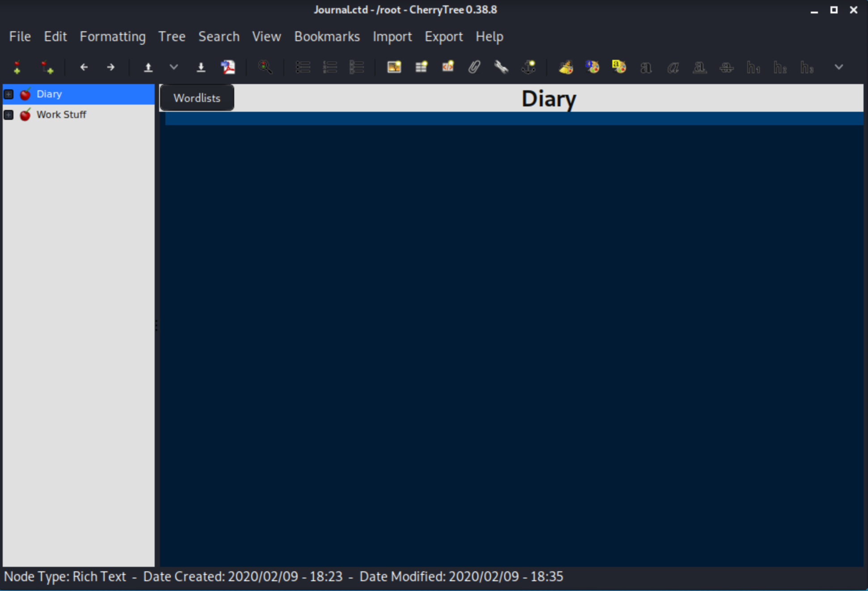The height and width of the screenshot is (591, 868).
Task: Expand the Work Stuff tree node
Action: point(8,115)
